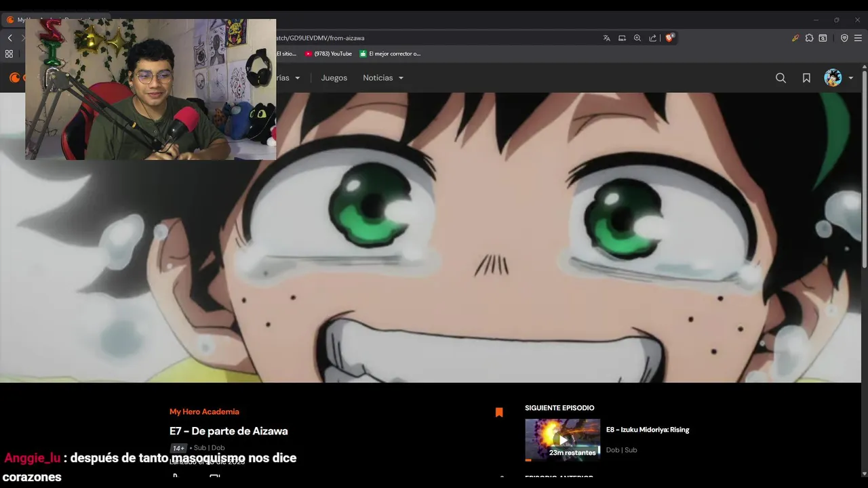
Task: Open the Noticias dropdown menu
Action: pos(383,78)
